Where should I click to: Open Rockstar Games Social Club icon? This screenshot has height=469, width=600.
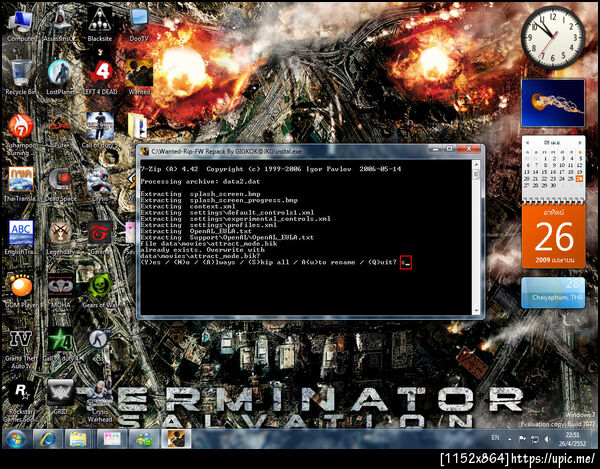21,402
